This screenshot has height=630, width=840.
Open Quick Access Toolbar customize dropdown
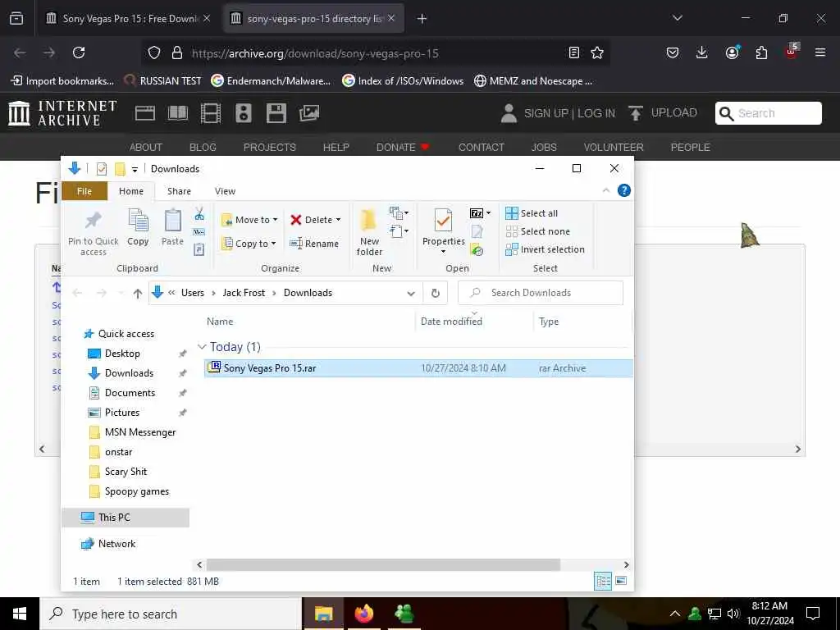(x=135, y=169)
